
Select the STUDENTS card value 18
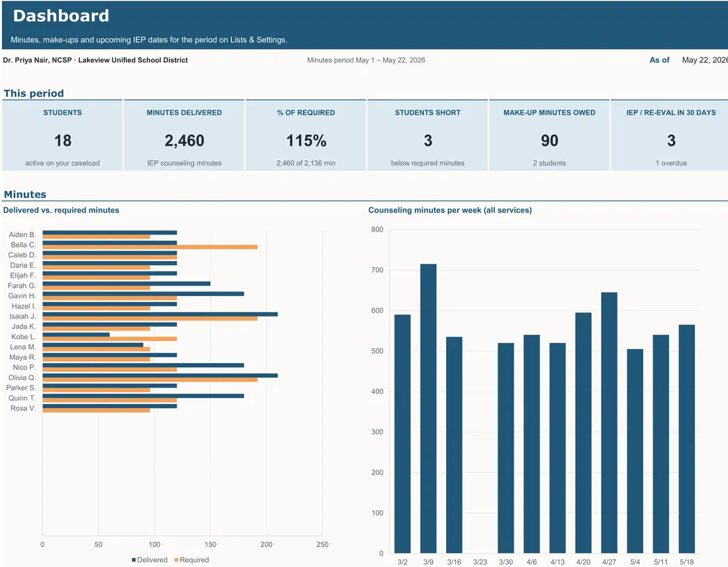click(x=63, y=140)
